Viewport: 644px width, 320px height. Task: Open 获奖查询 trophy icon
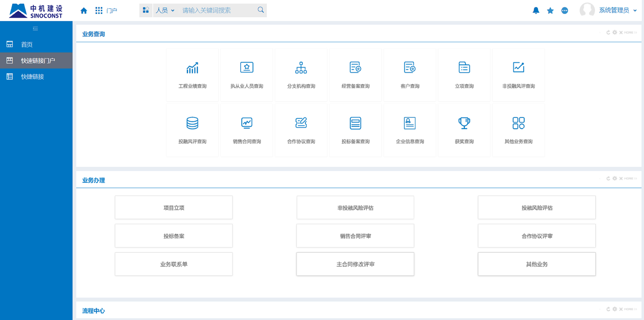(x=464, y=123)
